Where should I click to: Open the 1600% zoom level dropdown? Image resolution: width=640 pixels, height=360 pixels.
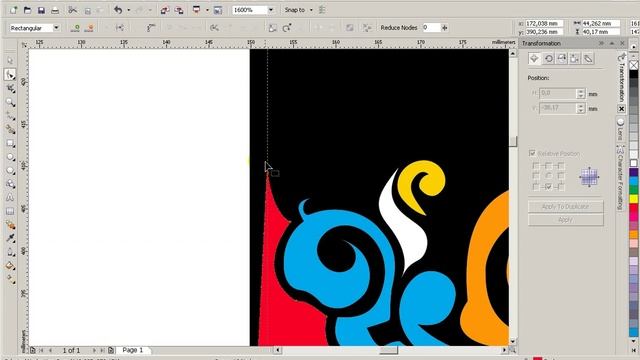(x=271, y=10)
